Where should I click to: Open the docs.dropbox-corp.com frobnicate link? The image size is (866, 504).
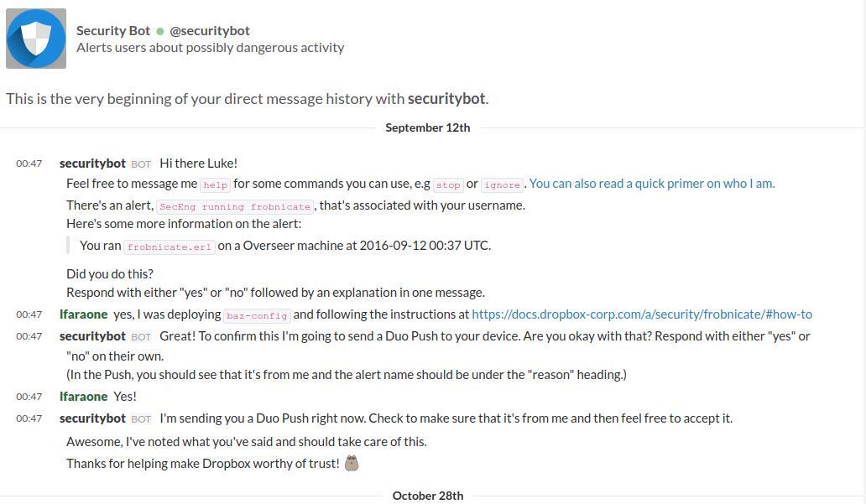641,314
